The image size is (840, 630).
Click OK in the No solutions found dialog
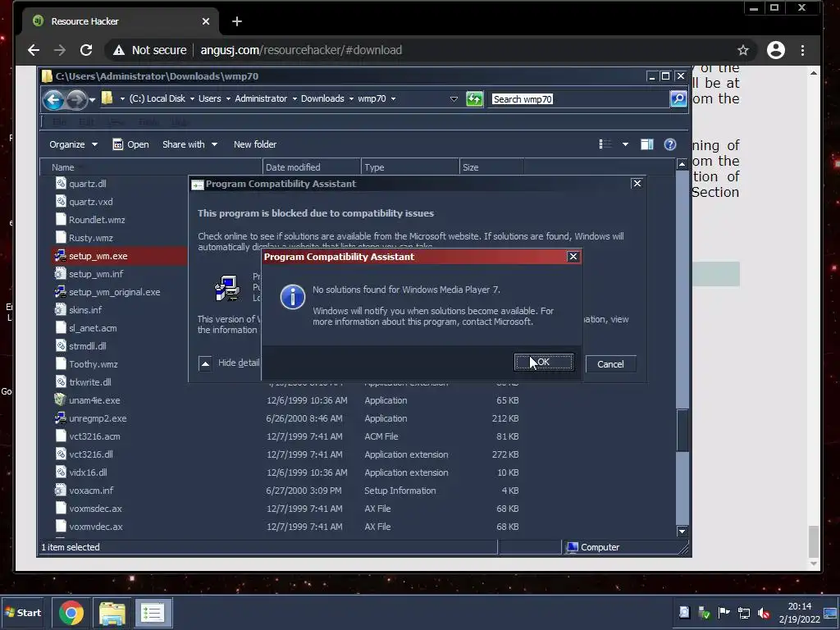544,363
